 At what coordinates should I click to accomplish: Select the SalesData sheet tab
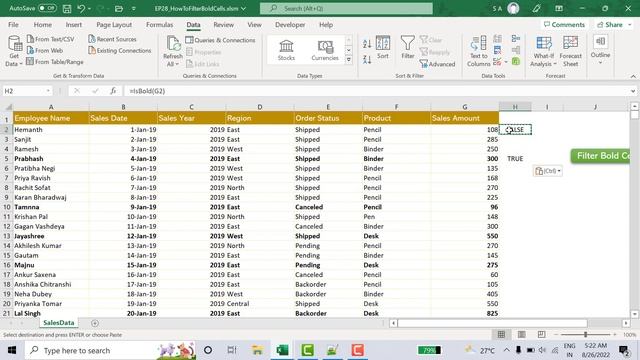coord(59,323)
